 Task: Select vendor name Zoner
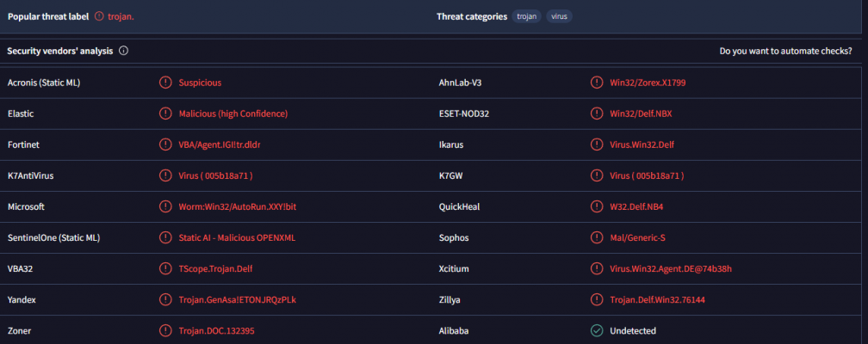21,331
